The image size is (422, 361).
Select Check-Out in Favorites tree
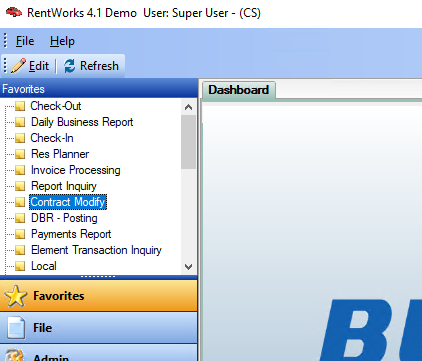pyautogui.click(x=56, y=106)
